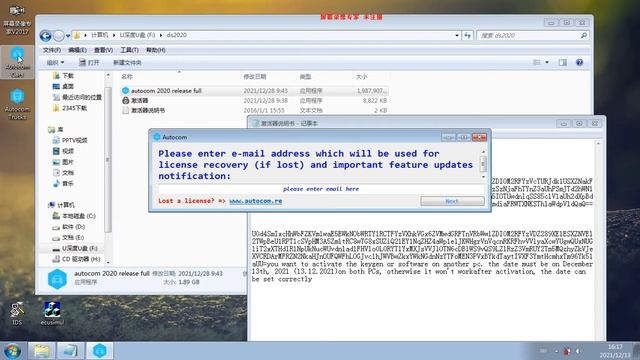The image size is (640, 360).
Task: Open the Autocom Cars desktop shortcut
Action: (17, 62)
